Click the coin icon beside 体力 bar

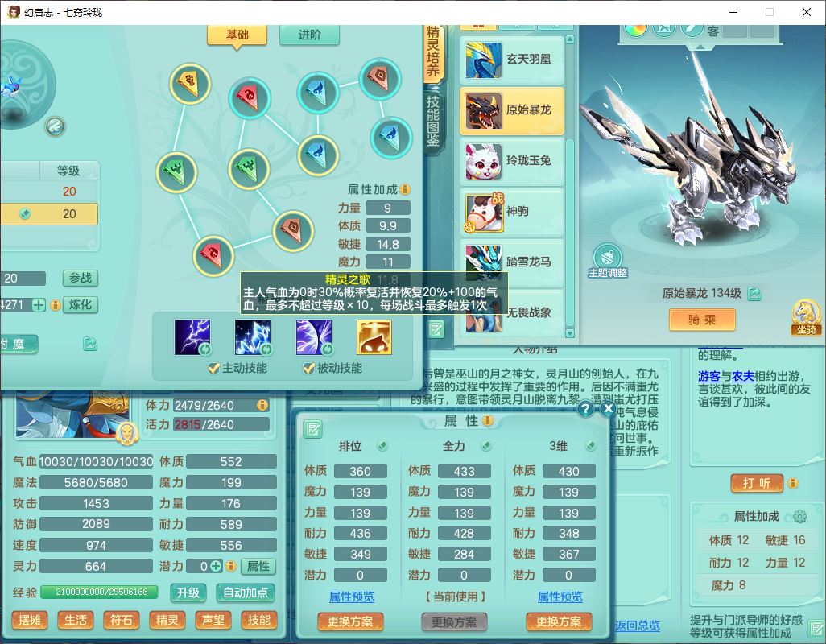262,405
